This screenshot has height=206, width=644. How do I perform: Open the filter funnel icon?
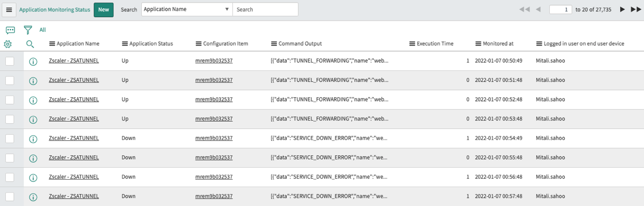[x=28, y=30]
